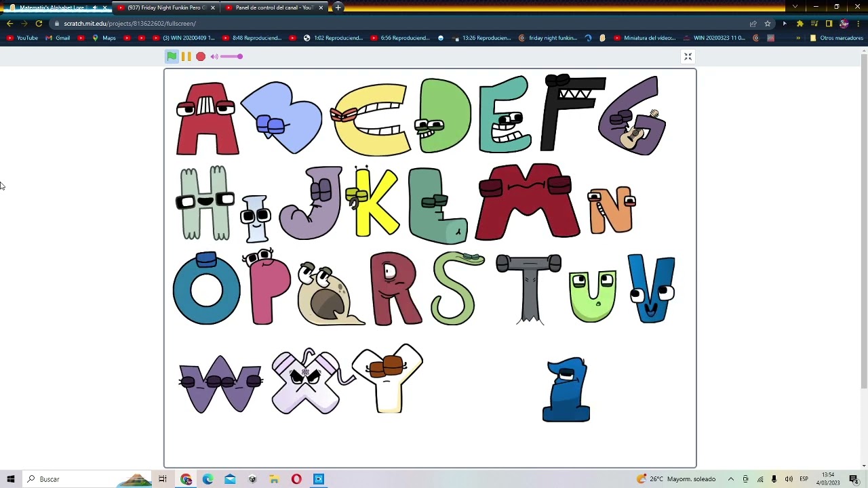Click the blue letter B character
This screenshot has width=868, height=488.
coord(281,117)
